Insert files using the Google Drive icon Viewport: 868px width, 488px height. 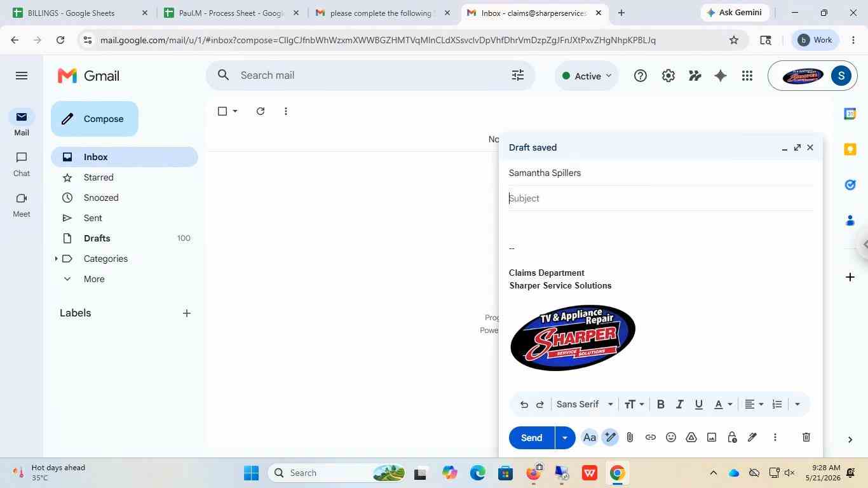[x=691, y=437]
